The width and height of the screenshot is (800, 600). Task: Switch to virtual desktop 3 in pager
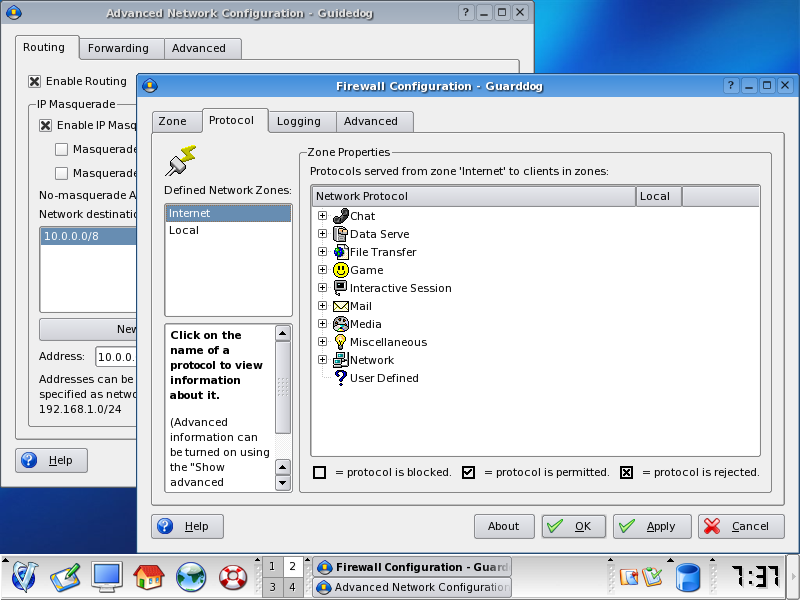tap(271, 587)
